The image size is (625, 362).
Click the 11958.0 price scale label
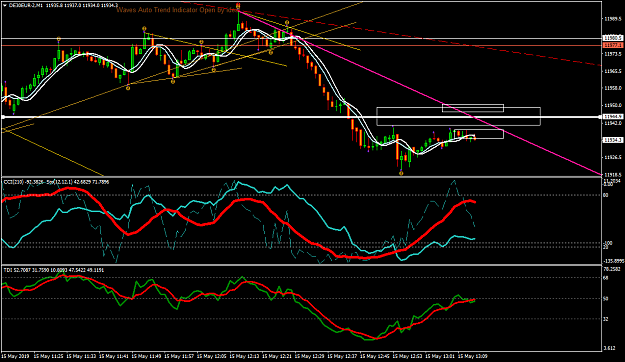(x=613, y=88)
